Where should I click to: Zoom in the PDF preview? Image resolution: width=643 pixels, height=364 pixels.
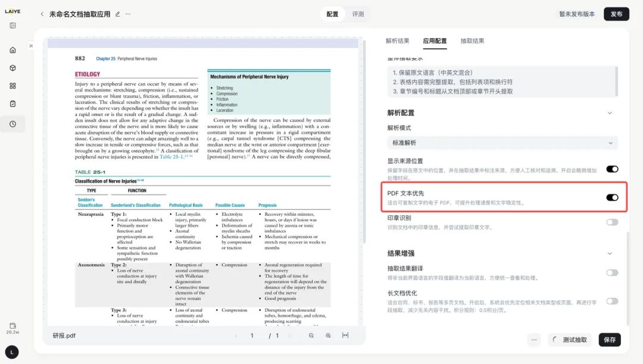(328, 335)
